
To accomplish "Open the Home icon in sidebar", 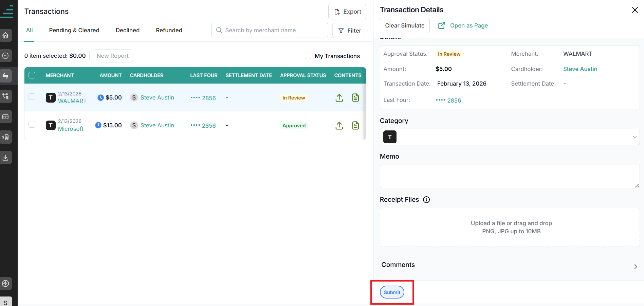I will [x=6, y=35].
